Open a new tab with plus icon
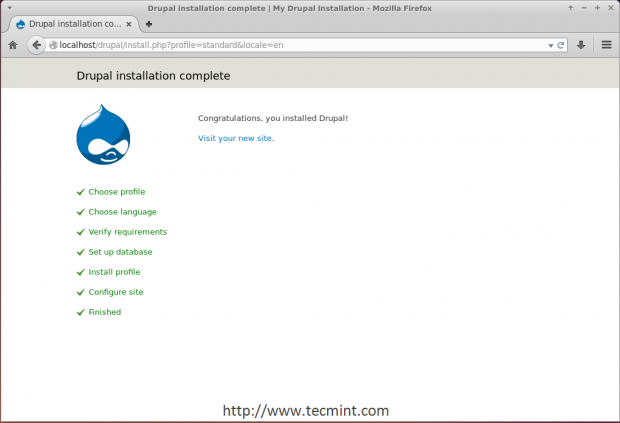Viewport: 620px width, 423px height. point(149,25)
